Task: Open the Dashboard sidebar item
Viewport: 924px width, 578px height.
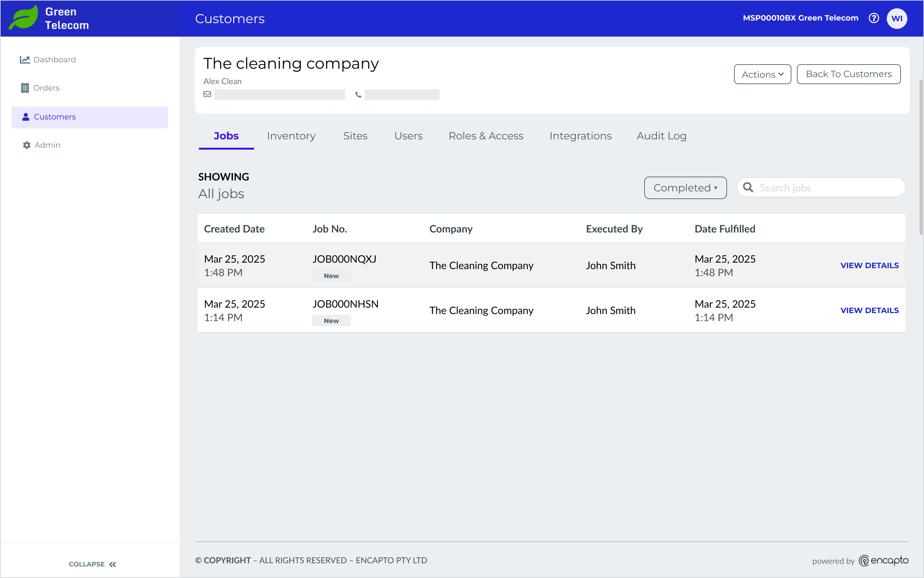Action: click(x=90, y=60)
